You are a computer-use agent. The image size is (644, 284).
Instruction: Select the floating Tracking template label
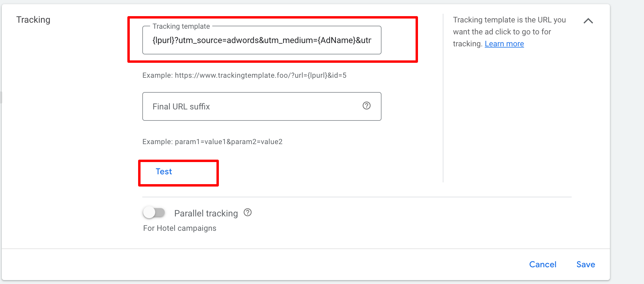[x=181, y=26]
